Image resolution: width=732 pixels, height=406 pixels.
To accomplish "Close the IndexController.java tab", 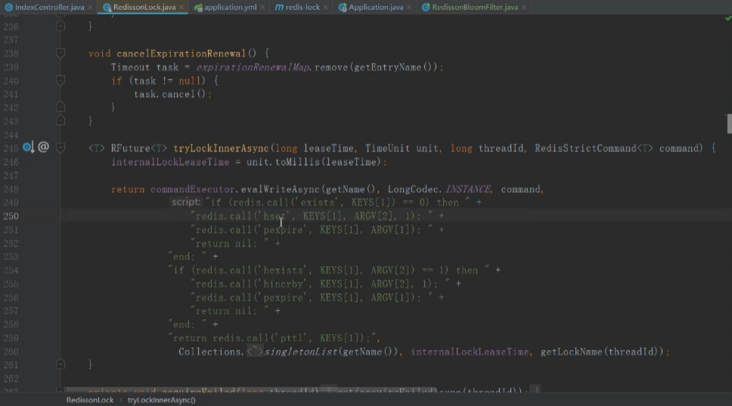I will [90, 7].
